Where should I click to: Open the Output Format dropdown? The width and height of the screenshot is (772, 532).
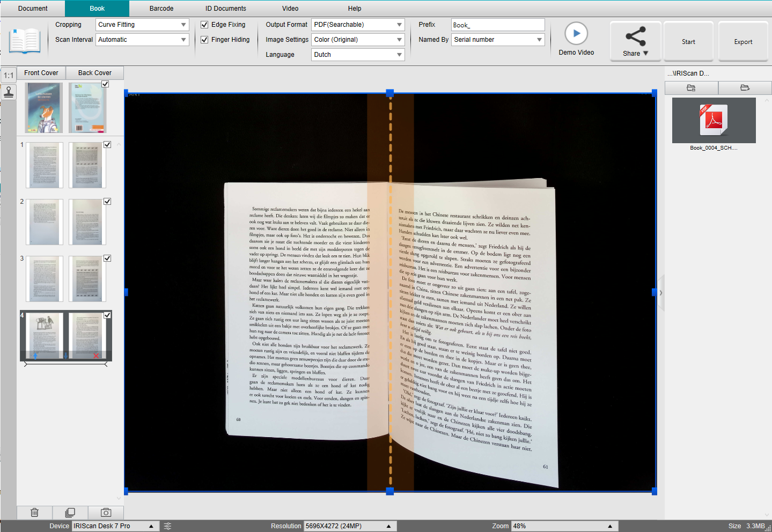tap(358, 25)
